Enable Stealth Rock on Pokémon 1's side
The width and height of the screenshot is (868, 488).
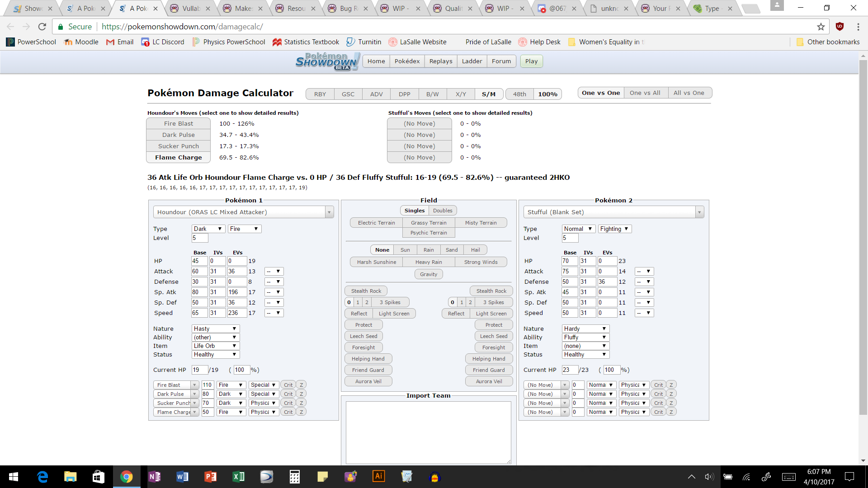point(366,291)
